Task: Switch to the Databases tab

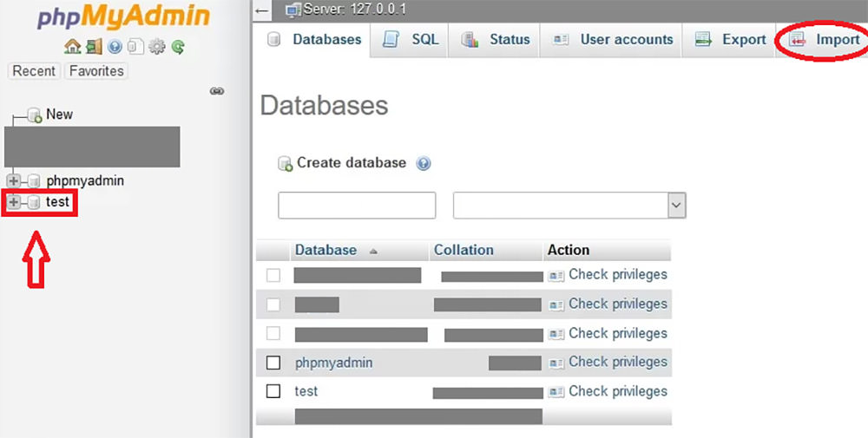Action: [x=314, y=40]
